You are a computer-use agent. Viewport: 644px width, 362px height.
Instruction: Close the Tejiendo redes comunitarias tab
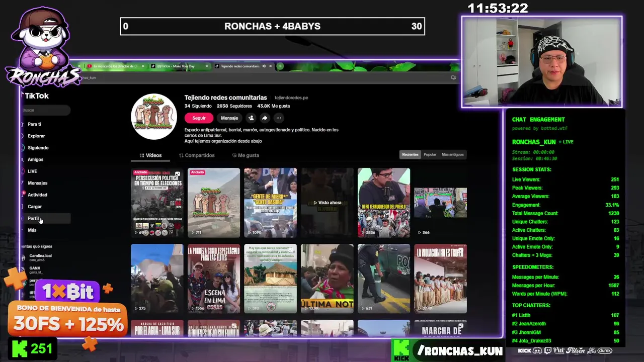270,66
